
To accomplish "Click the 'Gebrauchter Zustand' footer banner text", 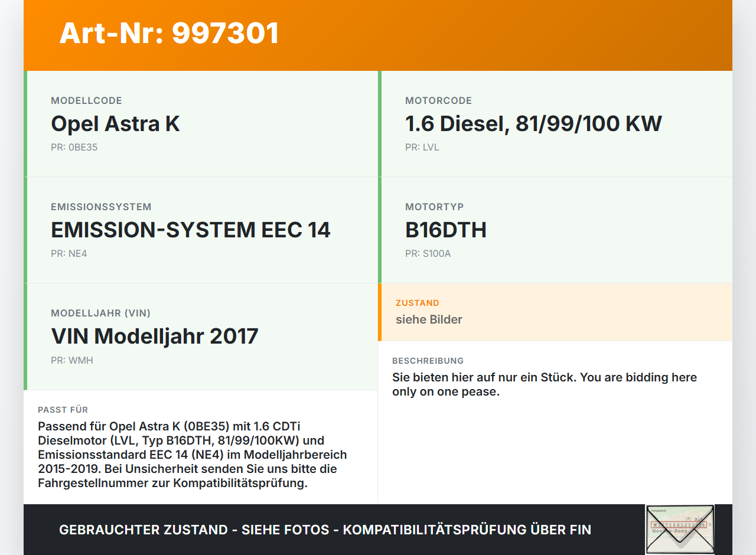I will [325, 530].
